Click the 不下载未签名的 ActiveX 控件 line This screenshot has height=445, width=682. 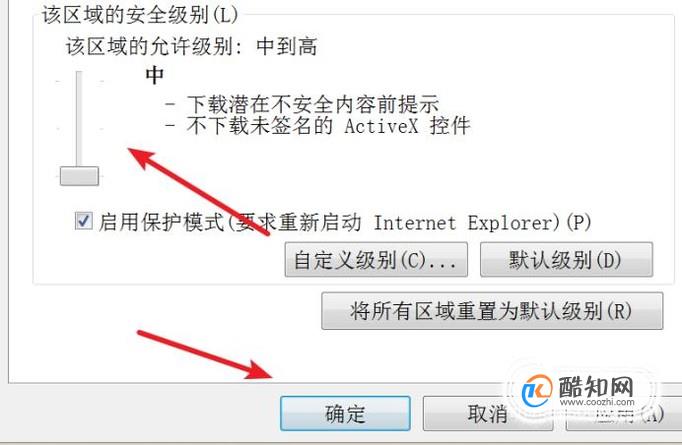coord(318,126)
